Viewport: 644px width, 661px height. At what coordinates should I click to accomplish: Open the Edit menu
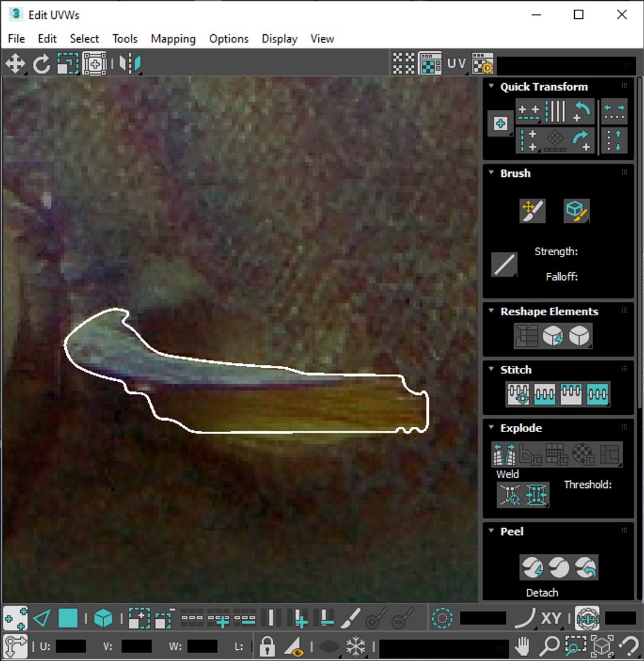pyautogui.click(x=47, y=39)
